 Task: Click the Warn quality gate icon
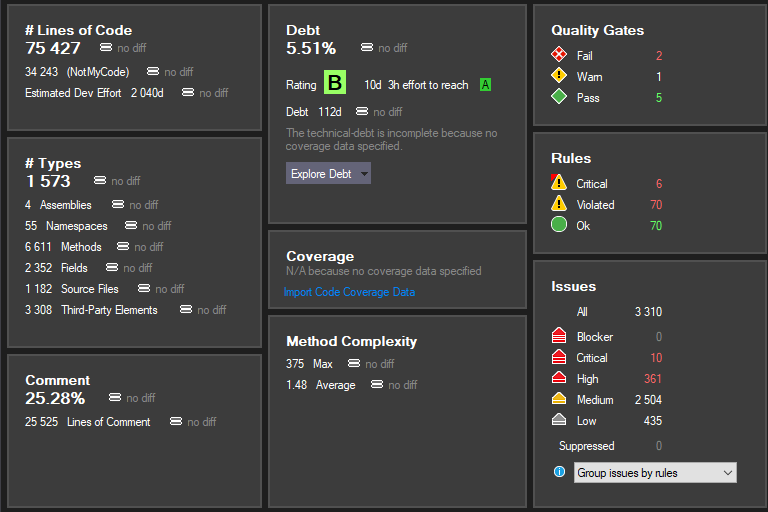(x=559, y=77)
